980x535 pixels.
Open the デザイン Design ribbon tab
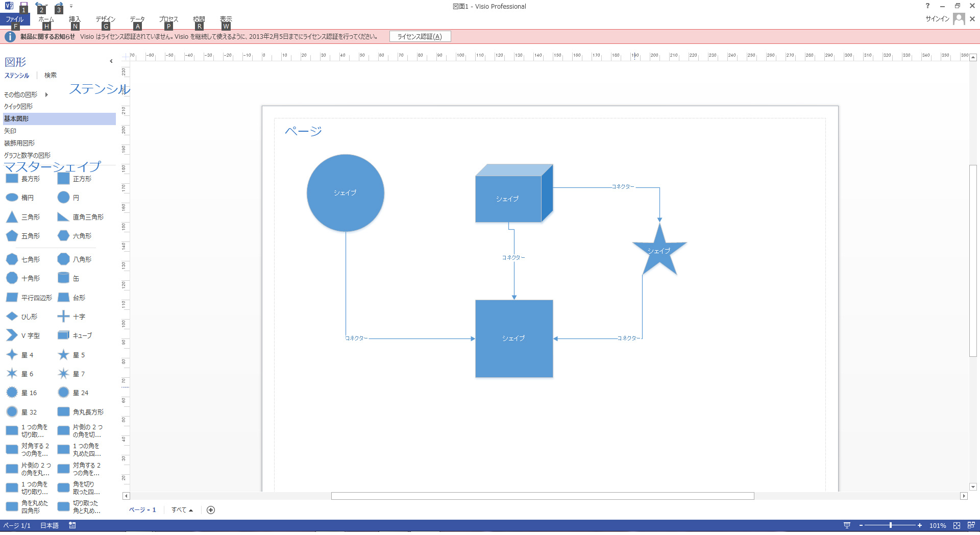106,19
